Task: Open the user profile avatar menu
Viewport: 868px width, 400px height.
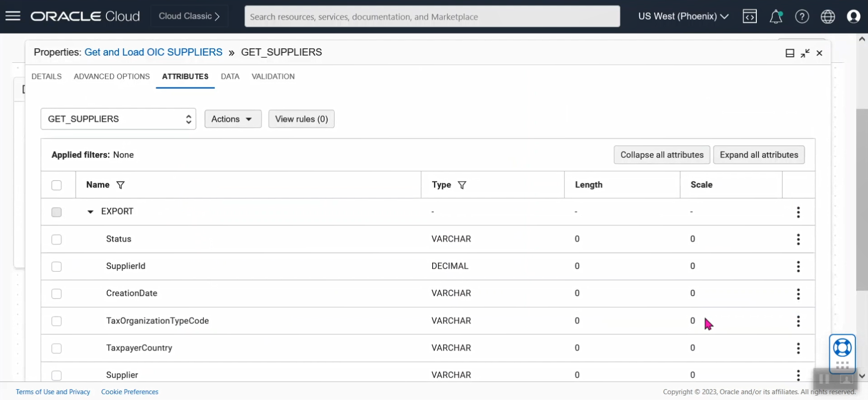Action: [x=854, y=16]
